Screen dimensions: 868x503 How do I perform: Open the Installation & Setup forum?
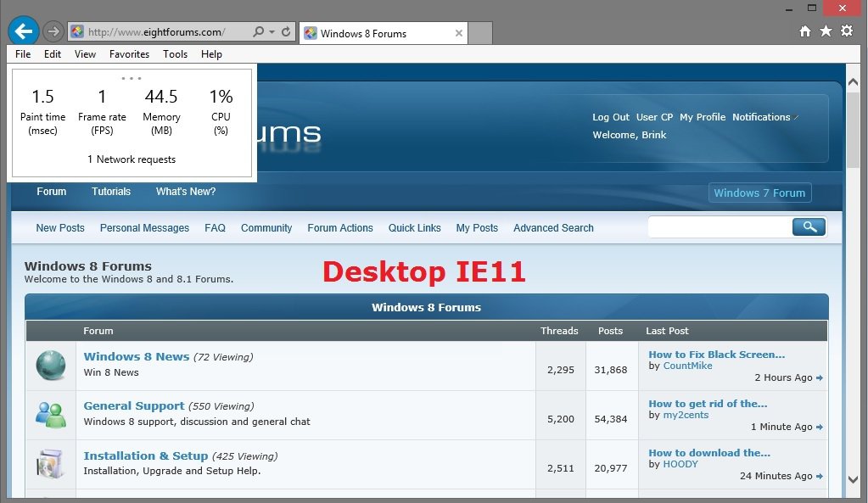[x=145, y=455]
